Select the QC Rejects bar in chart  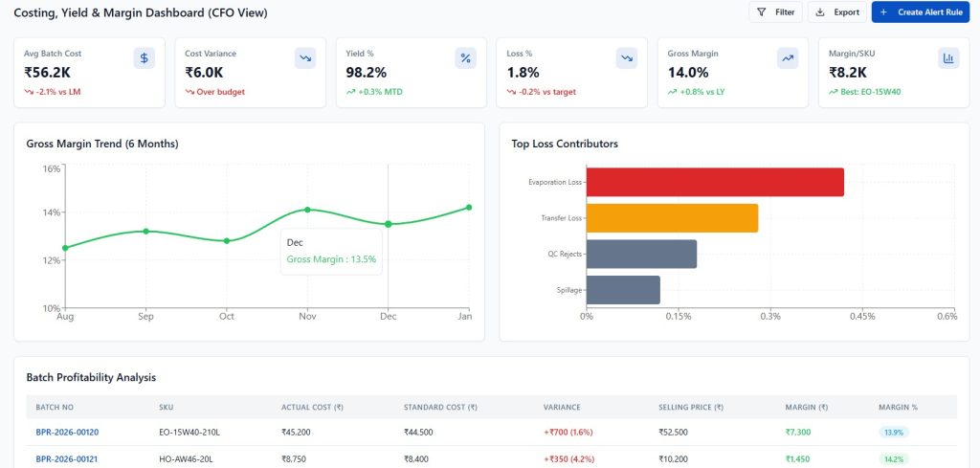click(641, 254)
